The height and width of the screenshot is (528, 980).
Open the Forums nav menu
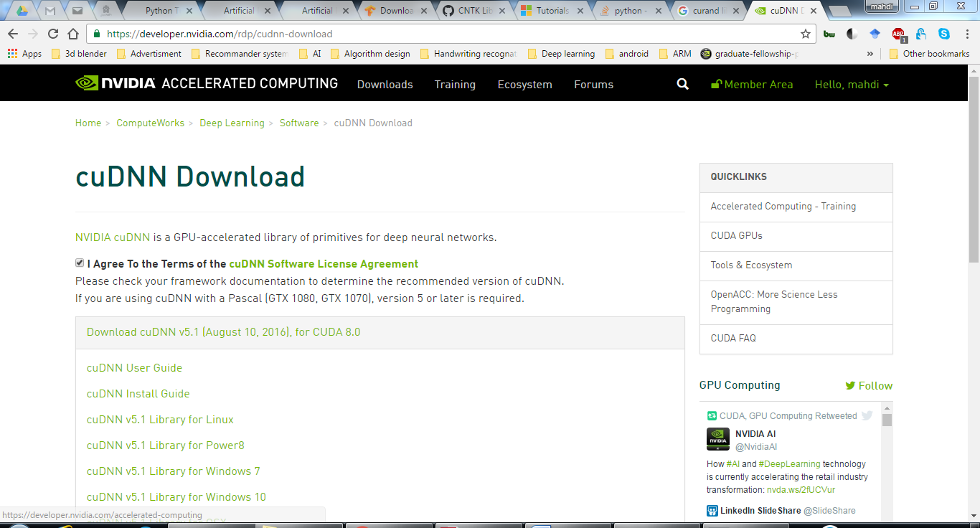pos(593,84)
